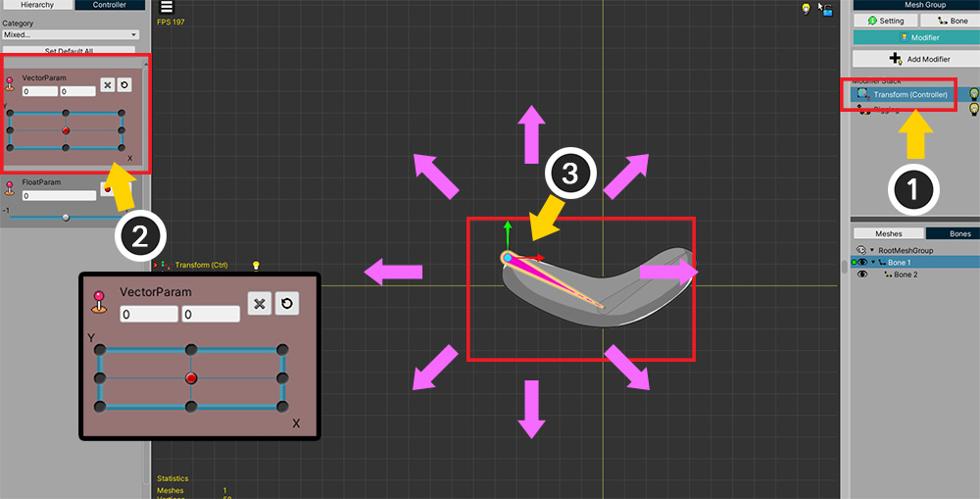Toggle visibility eye of Bone 1

862,262
